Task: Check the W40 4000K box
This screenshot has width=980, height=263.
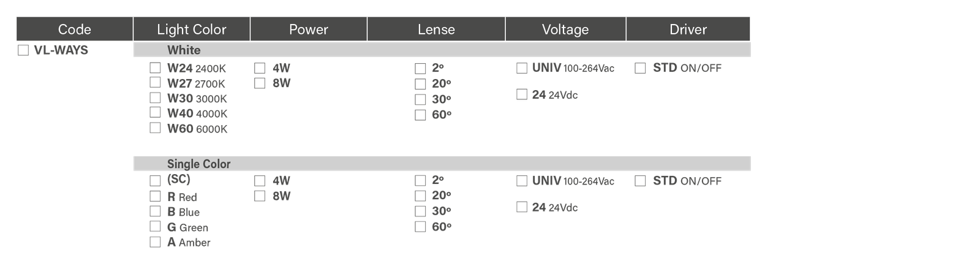Action: tap(156, 113)
